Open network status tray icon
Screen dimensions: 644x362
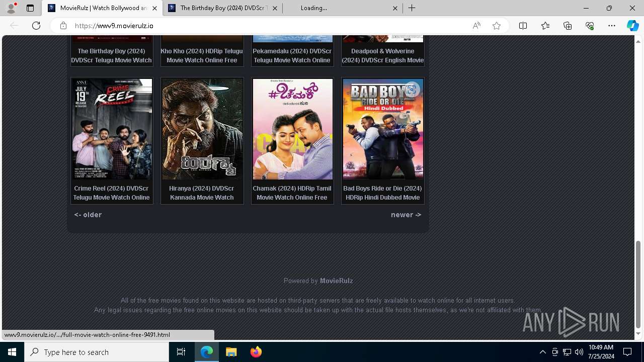[567, 352]
